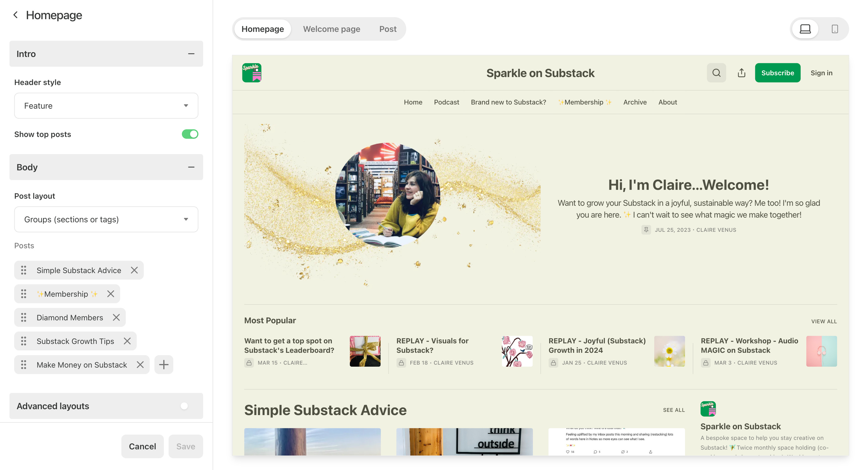Collapse the Intro section

point(191,54)
